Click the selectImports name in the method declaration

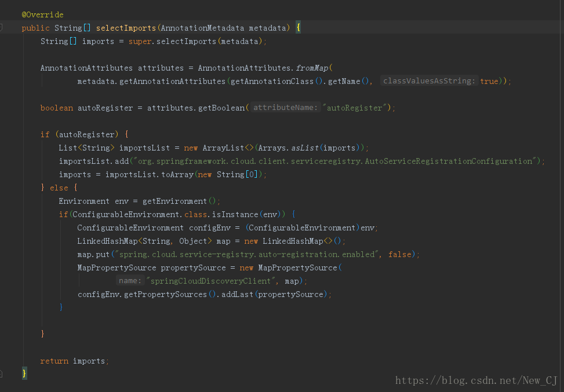126,28
